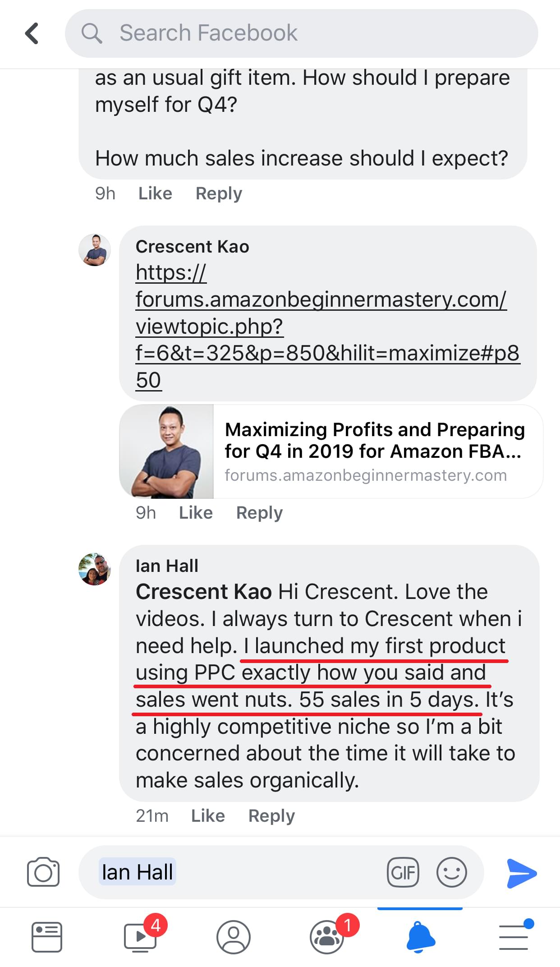Open the News Feed tab

(x=46, y=937)
